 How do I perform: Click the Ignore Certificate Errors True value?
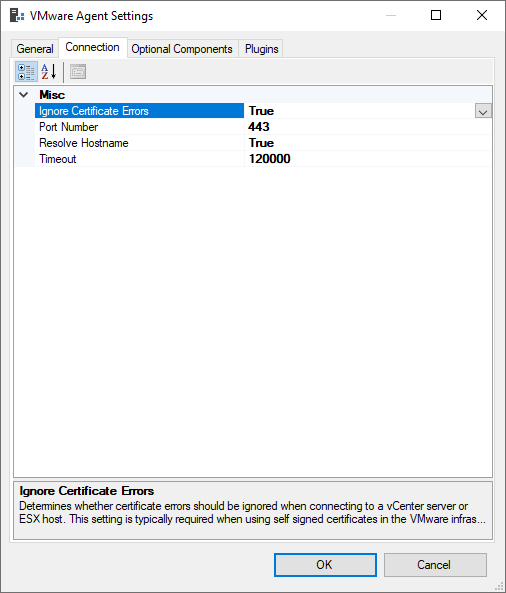pos(360,111)
